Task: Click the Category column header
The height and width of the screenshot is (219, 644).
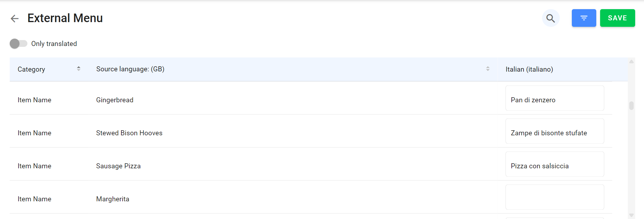Action: pos(31,69)
